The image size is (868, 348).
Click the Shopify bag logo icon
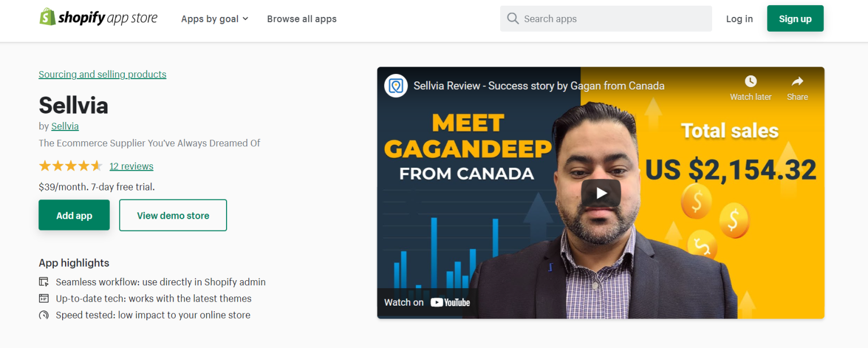(x=47, y=18)
